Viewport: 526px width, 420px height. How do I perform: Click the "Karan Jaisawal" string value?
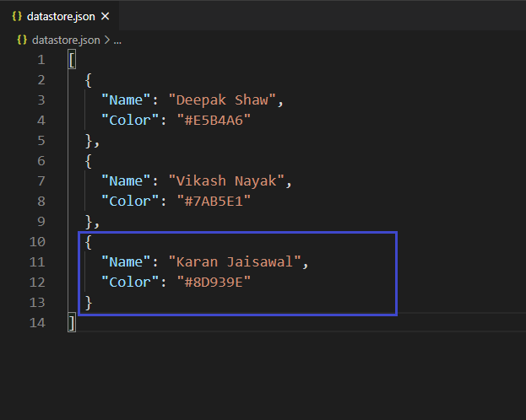[235, 261]
